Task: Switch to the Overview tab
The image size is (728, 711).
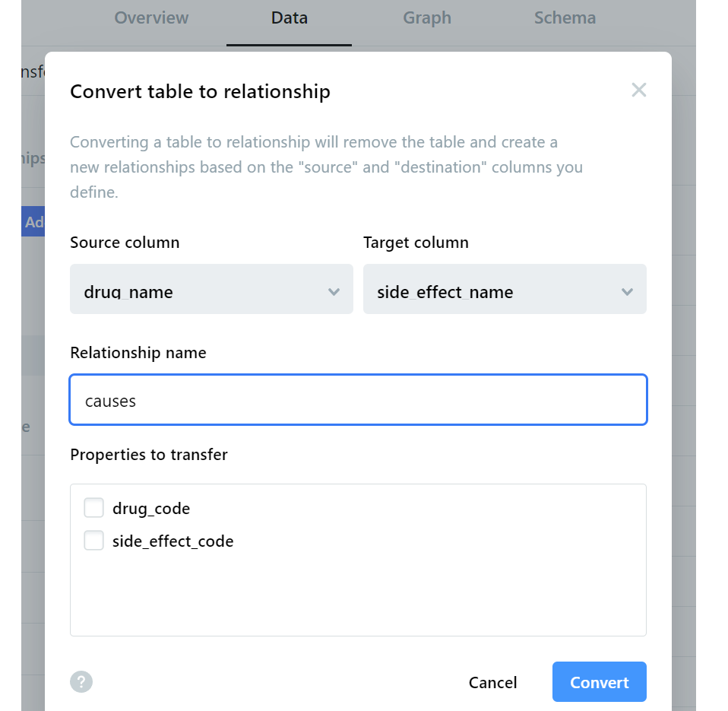Action: 151,17
